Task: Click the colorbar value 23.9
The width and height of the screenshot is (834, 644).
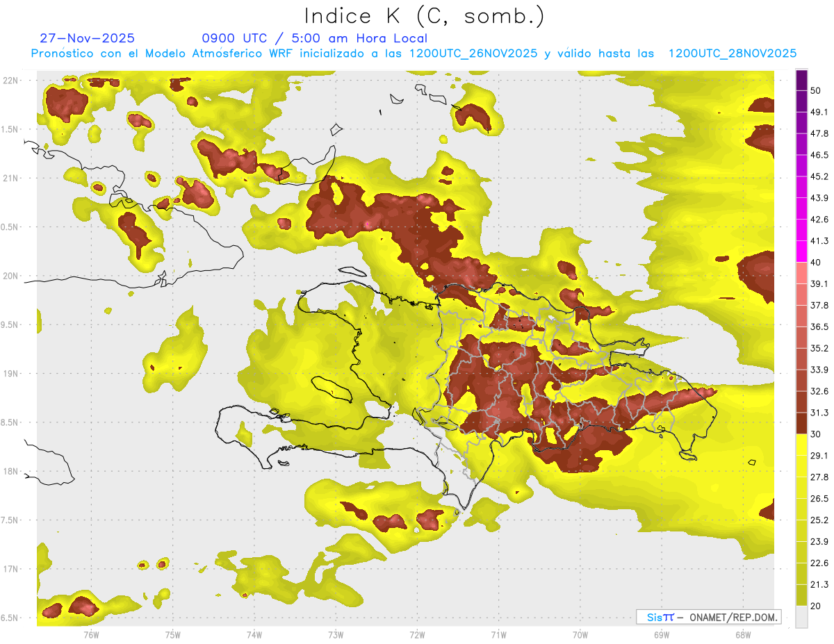Action: coord(819,542)
